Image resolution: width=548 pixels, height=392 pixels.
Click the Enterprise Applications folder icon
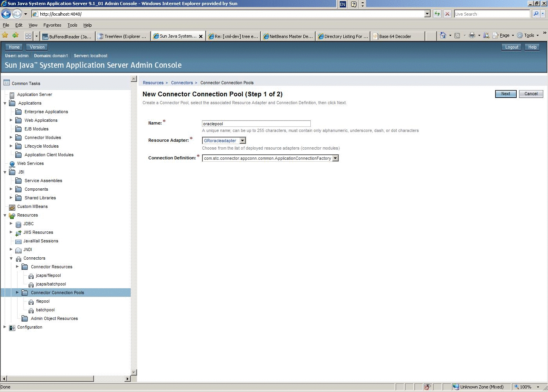coord(18,112)
